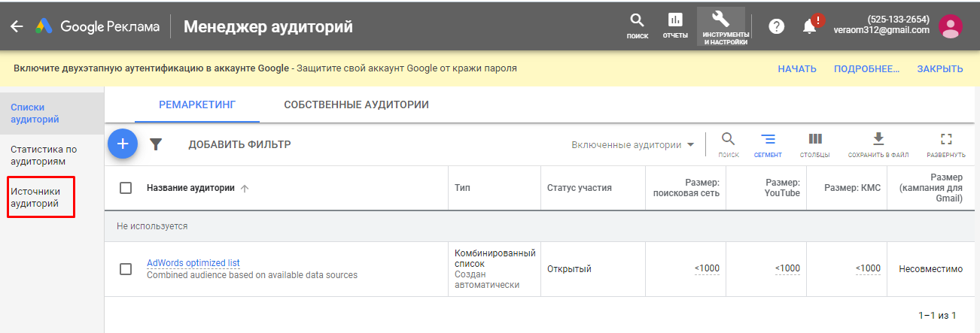Click the funnel filter icon

pyautogui.click(x=156, y=144)
